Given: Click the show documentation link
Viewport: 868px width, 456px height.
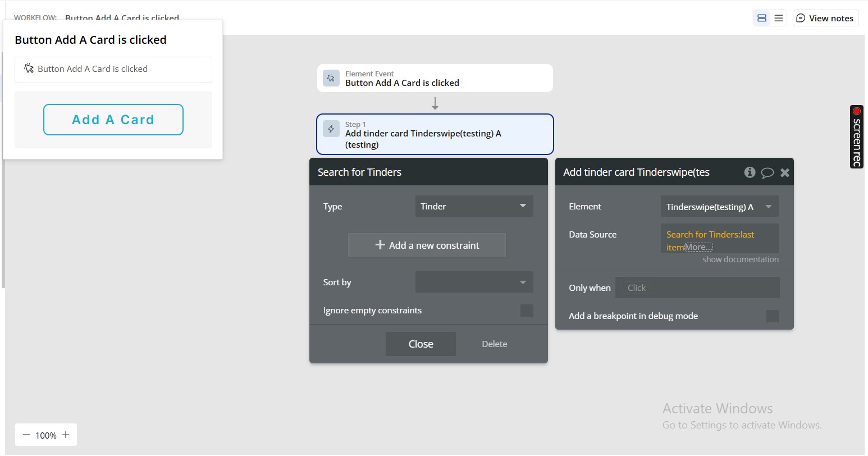Looking at the screenshot, I should 740,259.
